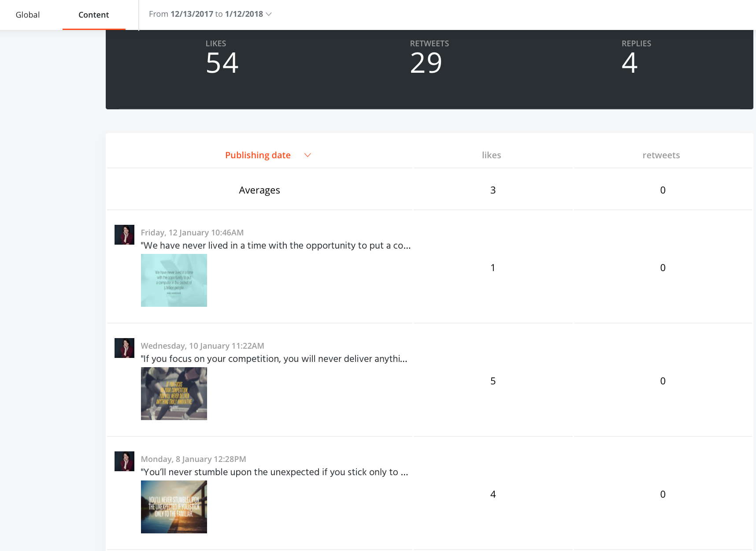Select the Content tab

93,15
